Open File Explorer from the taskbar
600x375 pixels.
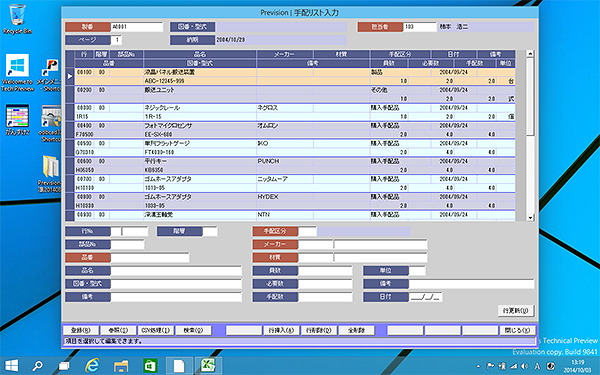click(x=121, y=365)
